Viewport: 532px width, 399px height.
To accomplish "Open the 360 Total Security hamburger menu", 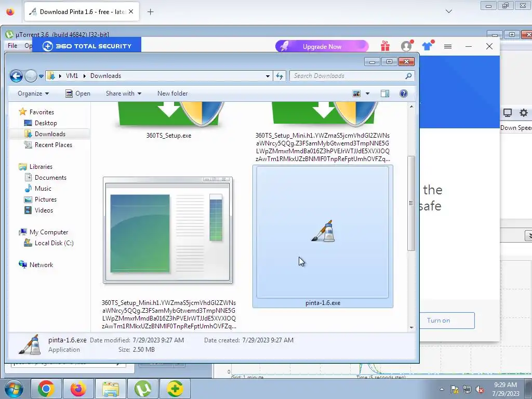I will tap(448, 46).
